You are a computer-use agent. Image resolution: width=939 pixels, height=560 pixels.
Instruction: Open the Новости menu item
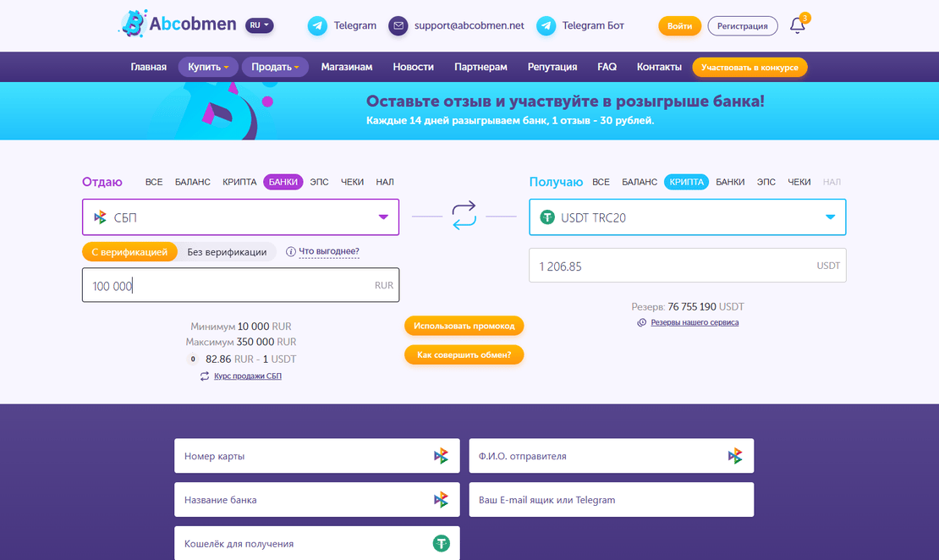click(x=413, y=67)
